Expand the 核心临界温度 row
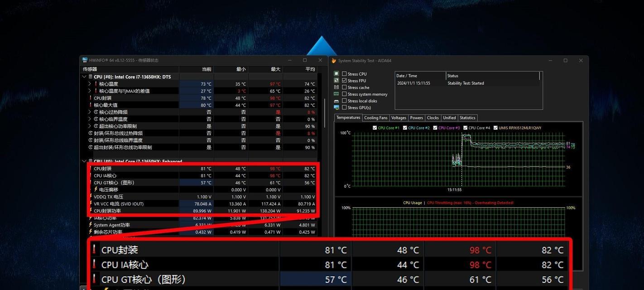 click(90, 119)
